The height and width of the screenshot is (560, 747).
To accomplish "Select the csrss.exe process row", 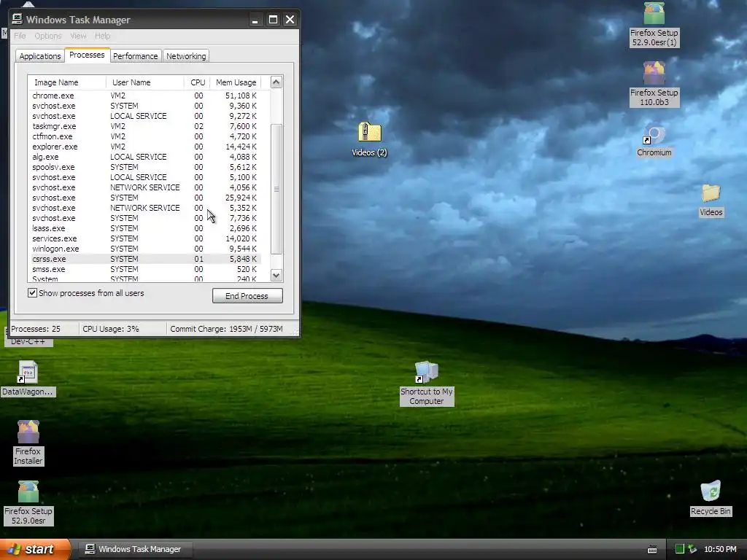I will [145, 259].
